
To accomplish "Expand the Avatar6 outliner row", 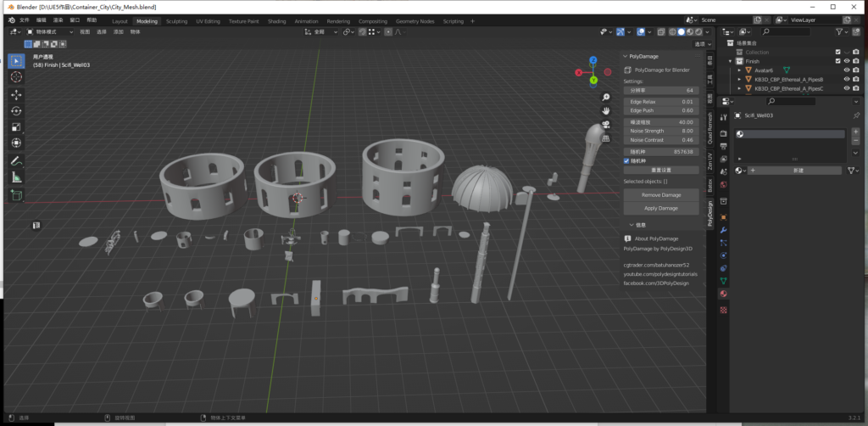I will pyautogui.click(x=739, y=70).
